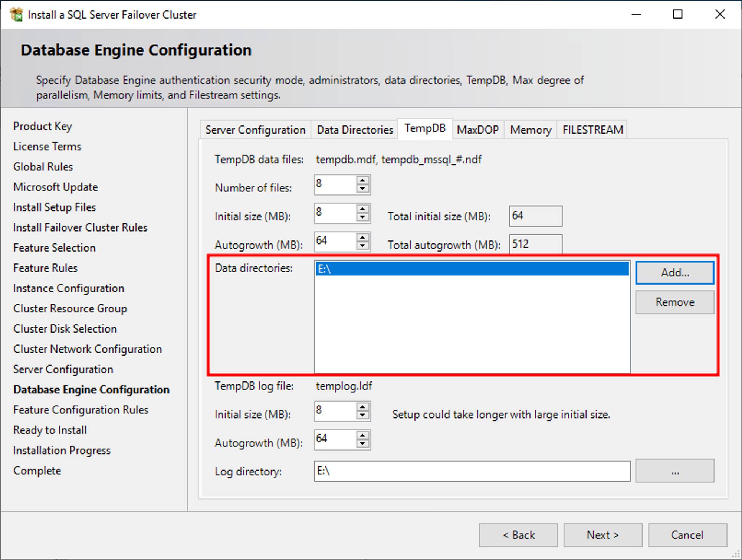
Task: Browse for Log directory with ellipsis button
Action: pyautogui.click(x=674, y=471)
